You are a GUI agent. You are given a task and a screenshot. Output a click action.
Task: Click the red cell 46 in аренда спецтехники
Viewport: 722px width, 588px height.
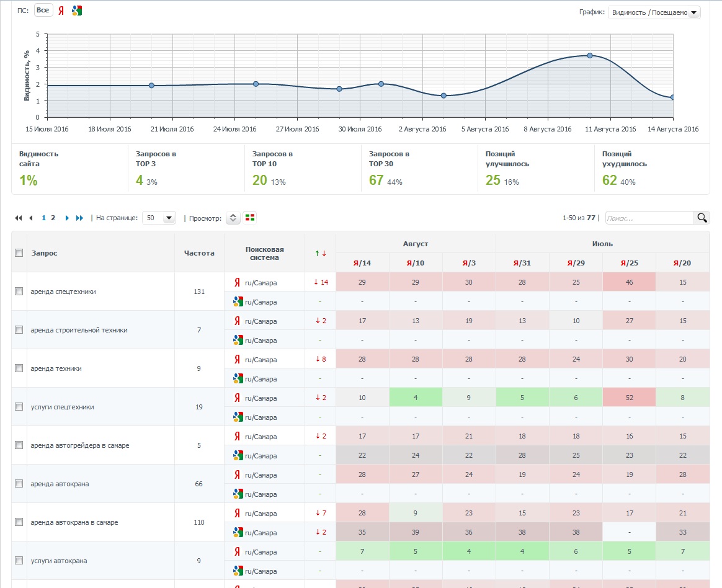point(630,282)
